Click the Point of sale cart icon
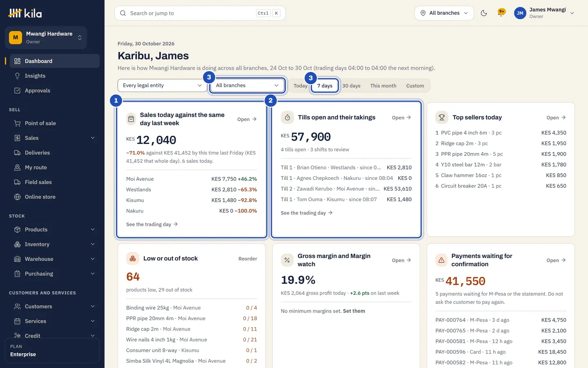This screenshot has height=368, width=588. tap(17, 123)
